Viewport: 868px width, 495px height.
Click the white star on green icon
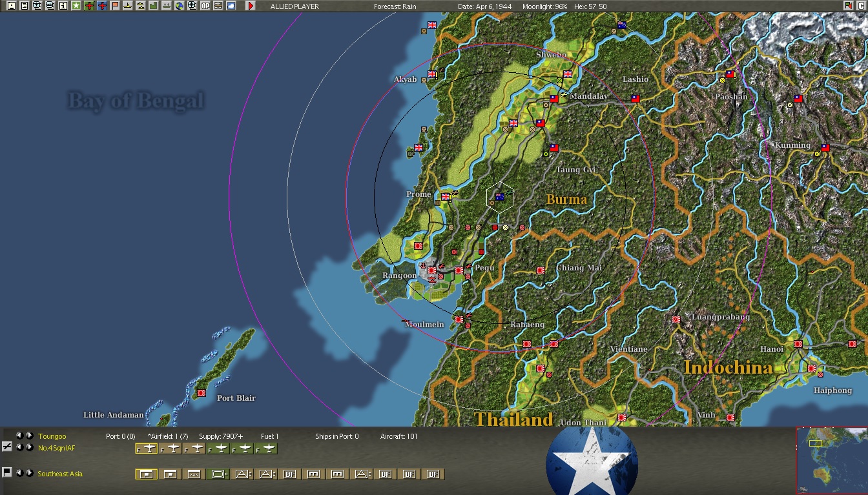tap(76, 6)
